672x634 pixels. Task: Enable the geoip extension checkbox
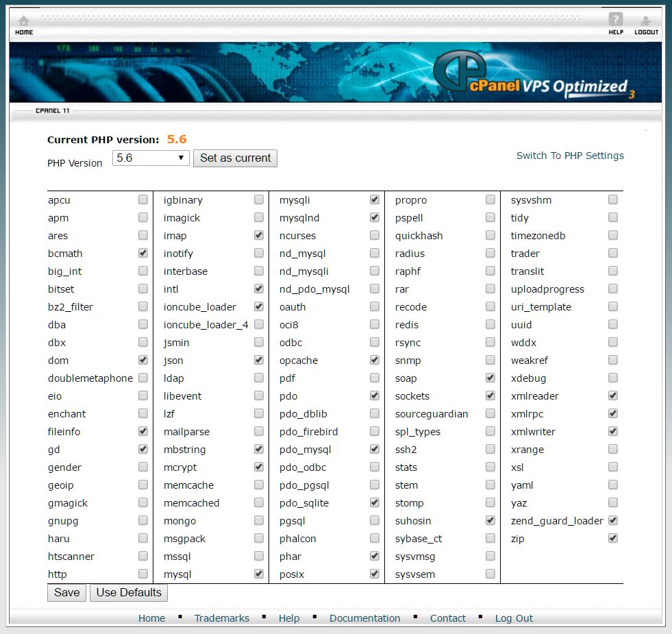click(143, 485)
